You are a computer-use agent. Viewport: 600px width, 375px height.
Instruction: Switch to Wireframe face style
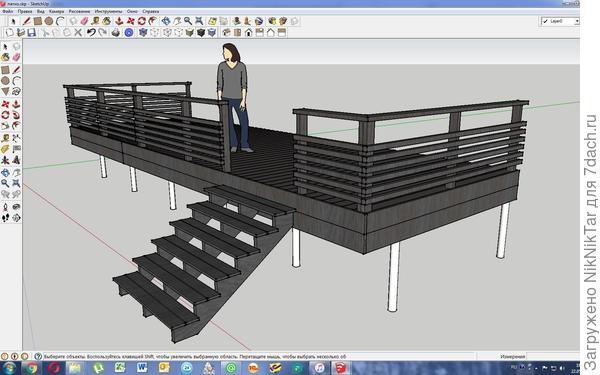[x=167, y=33]
